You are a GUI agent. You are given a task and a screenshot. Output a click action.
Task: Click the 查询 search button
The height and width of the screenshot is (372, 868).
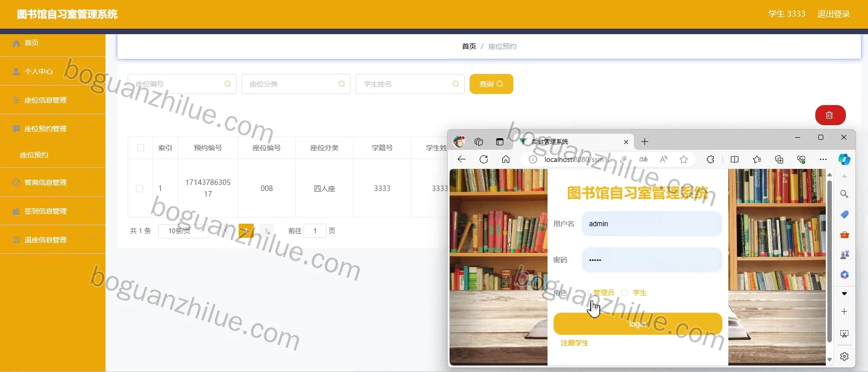tap(491, 84)
